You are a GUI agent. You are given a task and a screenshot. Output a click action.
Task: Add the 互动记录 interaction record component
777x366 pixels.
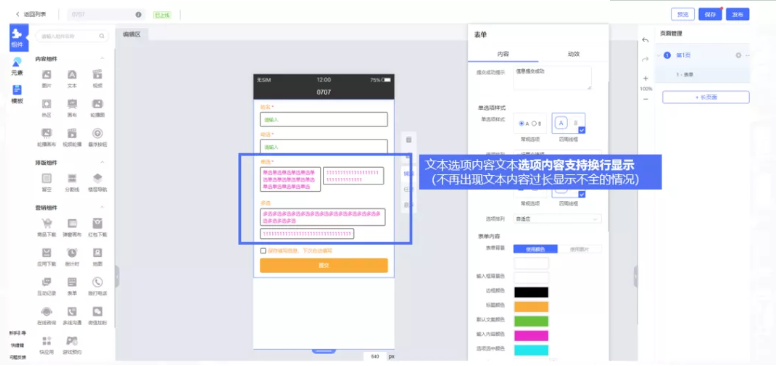(x=46, y=286)
